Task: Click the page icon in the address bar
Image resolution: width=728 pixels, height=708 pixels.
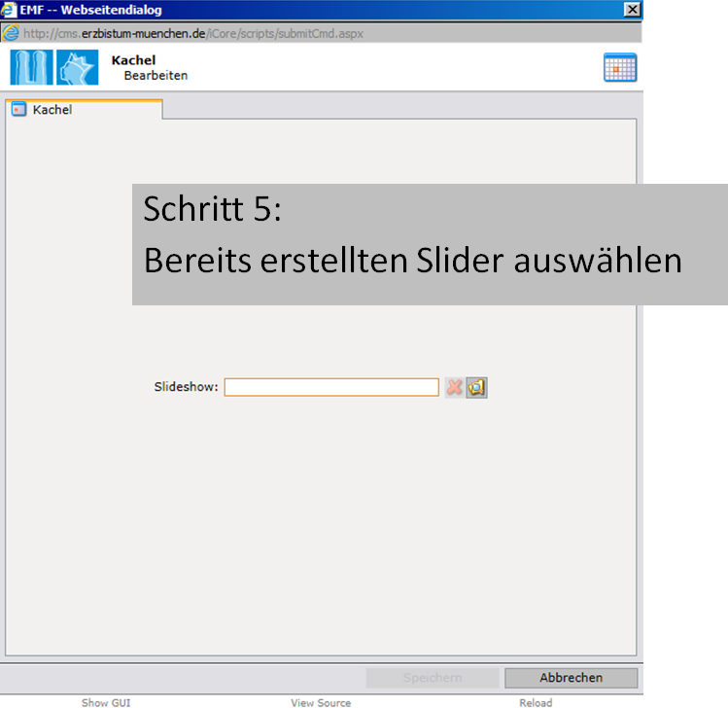Action: [x=11, y=32]
